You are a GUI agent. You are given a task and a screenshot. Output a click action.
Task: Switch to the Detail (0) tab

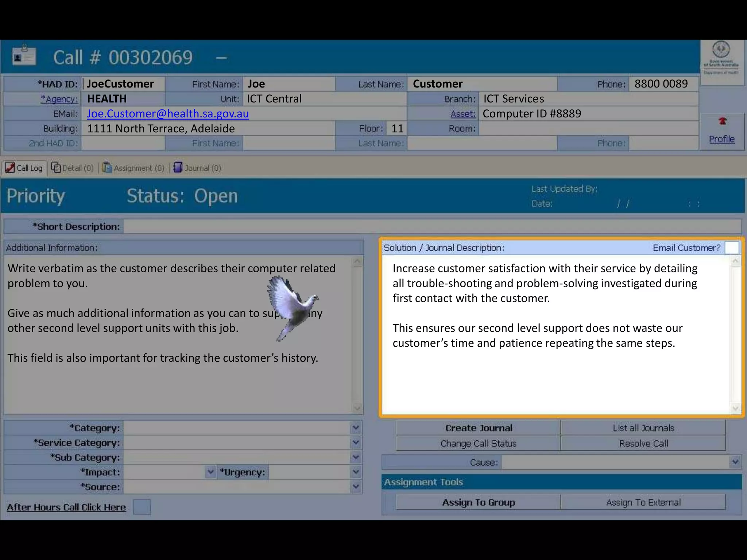point(73,168)
